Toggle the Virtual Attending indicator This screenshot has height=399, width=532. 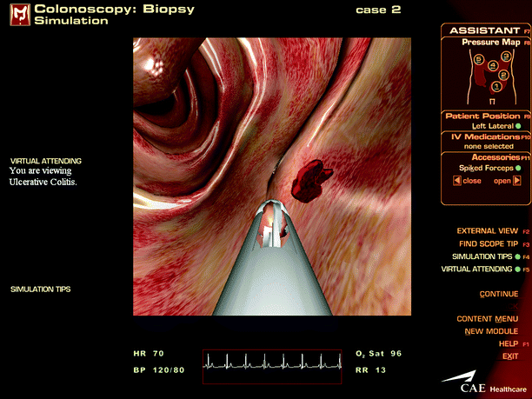(x=515, y=269)
